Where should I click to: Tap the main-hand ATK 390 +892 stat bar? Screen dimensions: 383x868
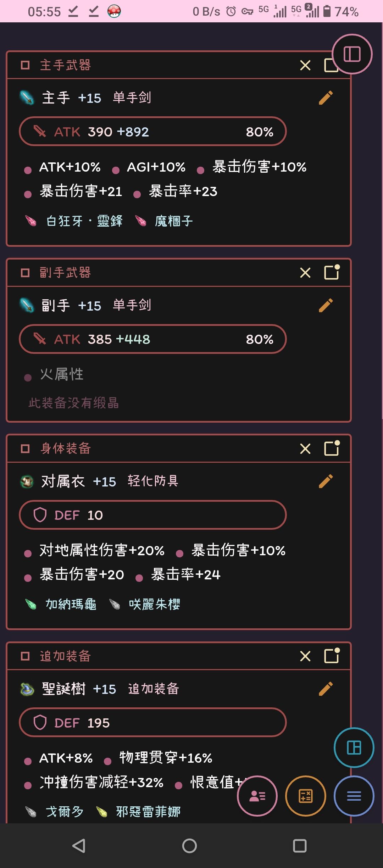(x=152, y=132)
